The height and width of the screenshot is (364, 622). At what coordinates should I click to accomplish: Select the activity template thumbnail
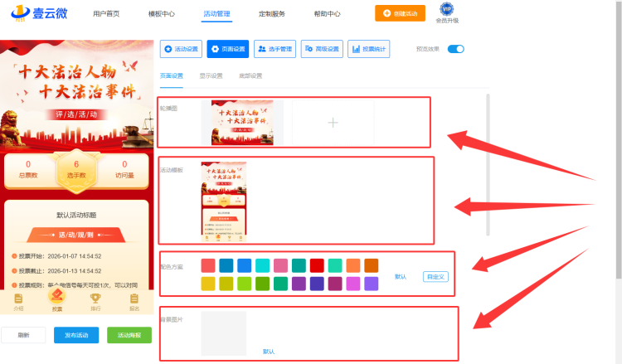pyautogui.click(x=223, y=200)
